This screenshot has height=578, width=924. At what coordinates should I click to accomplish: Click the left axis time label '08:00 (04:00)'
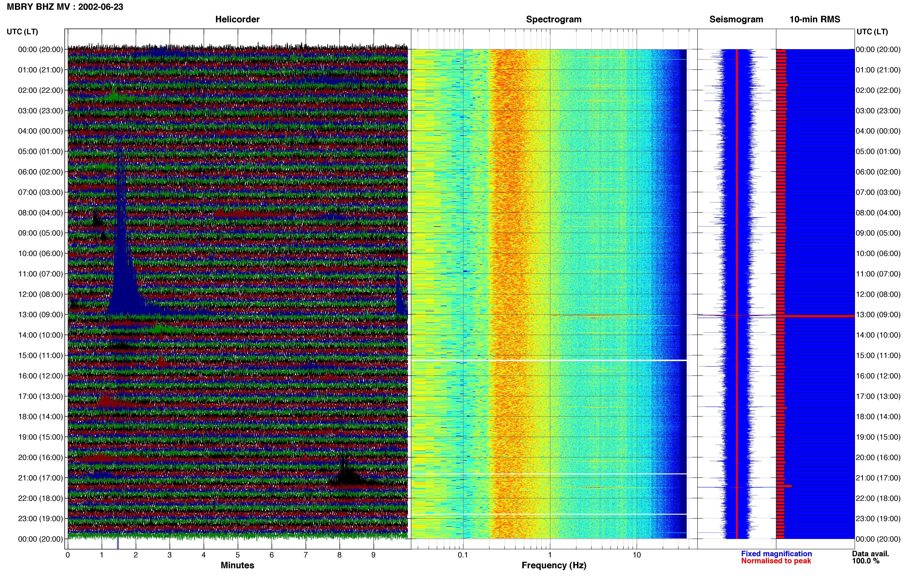pyautogui.click(x=41, y=212)
